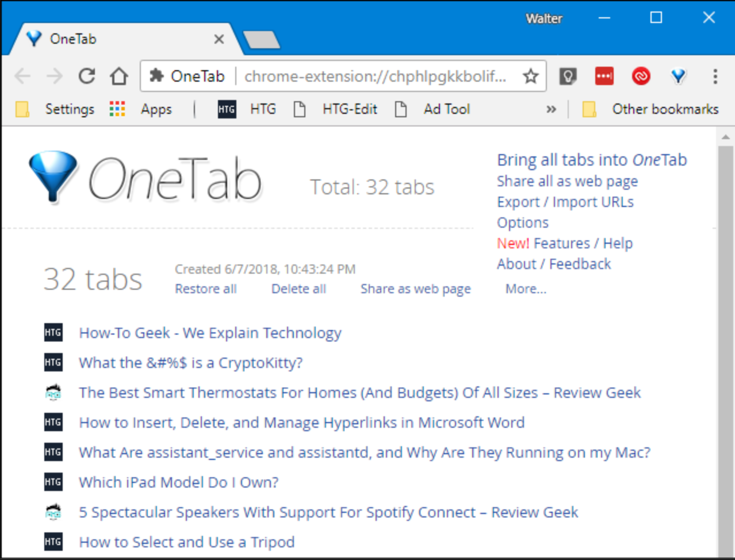735x560 pixels.
Task: Click the red Adobe Creative Cloud extension icon
Action: [x=641, y=76]
